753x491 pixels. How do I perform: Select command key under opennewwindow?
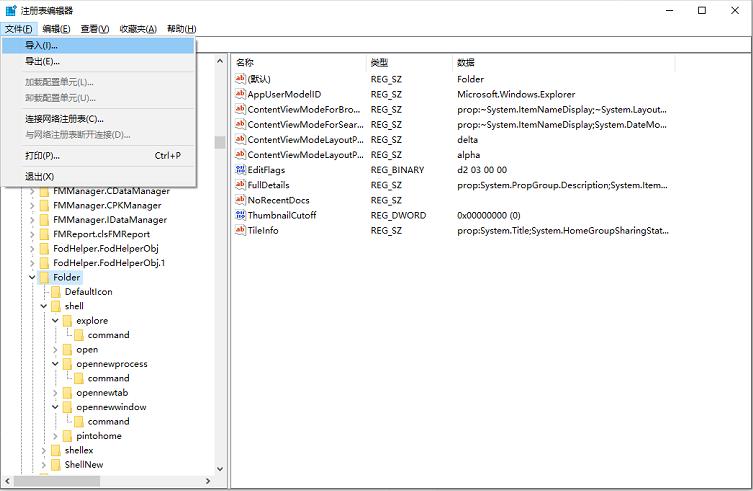tap(109, 421)
